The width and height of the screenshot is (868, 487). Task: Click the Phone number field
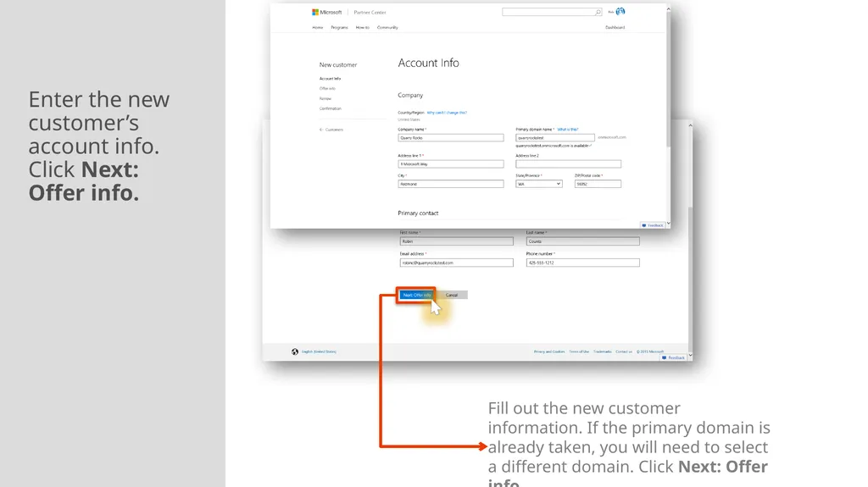click(x=583, y=263)
